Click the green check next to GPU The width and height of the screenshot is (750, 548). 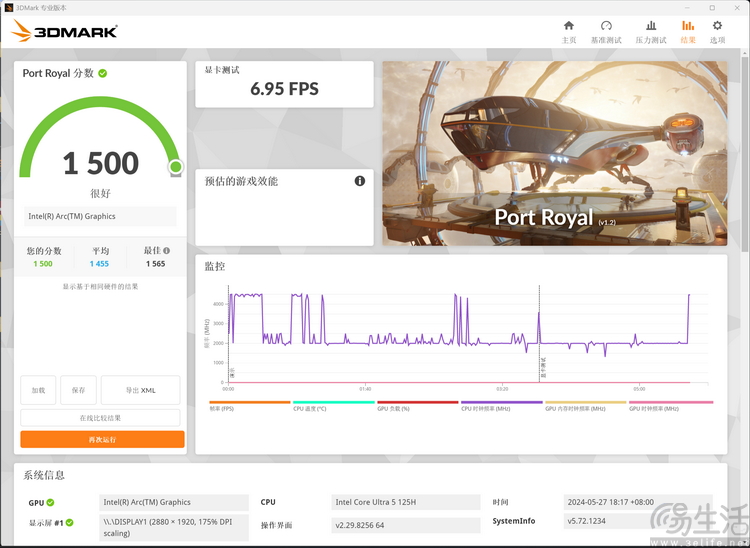[50, 502]
